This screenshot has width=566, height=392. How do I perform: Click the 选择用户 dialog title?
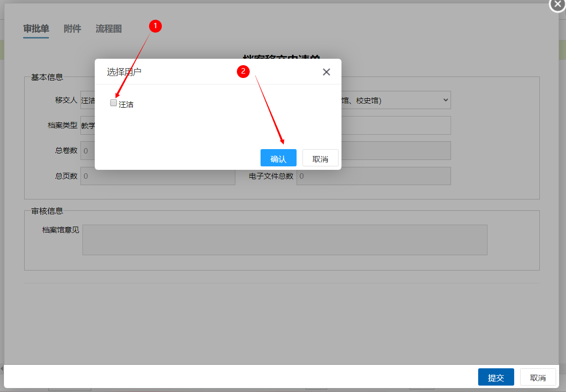[x=124, y=72]
